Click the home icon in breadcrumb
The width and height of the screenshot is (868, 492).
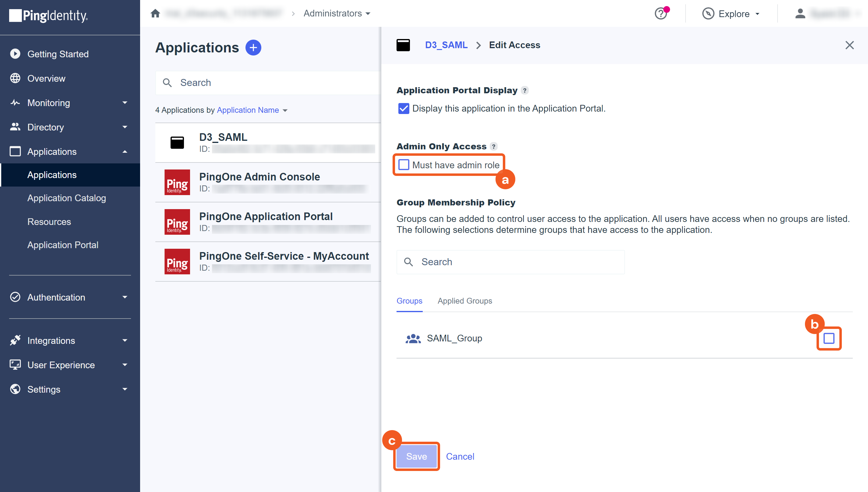click(x=155, y=13)
